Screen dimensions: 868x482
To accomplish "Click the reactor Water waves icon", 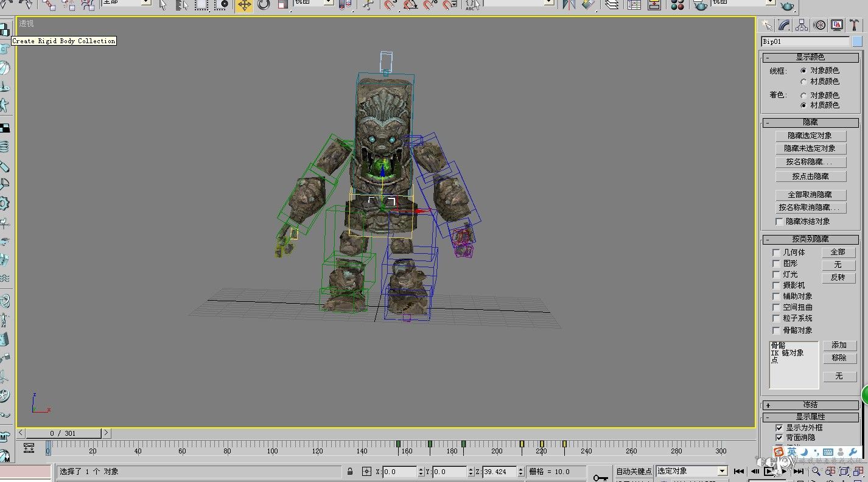I will coord(4,278).
